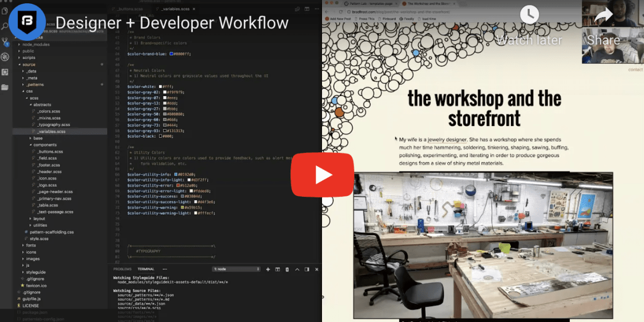Expand the scripts folder
Image resolution: width=644 pixels, height=322 pixels.
(28, 57)
